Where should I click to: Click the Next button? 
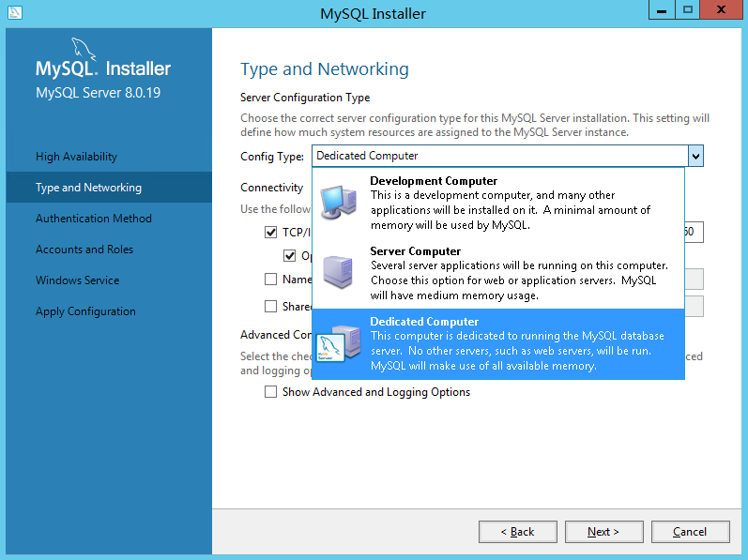coord(603,532)
